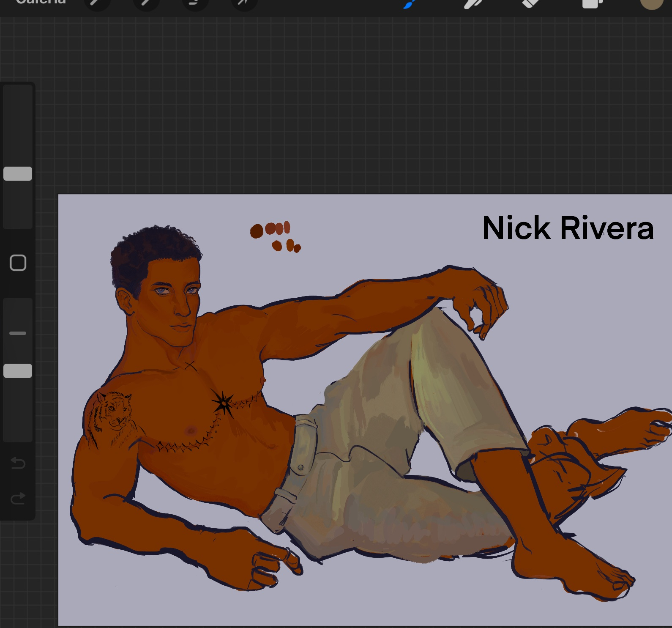
Task: Return to the Galería gallery
Action: coord(41,2)
